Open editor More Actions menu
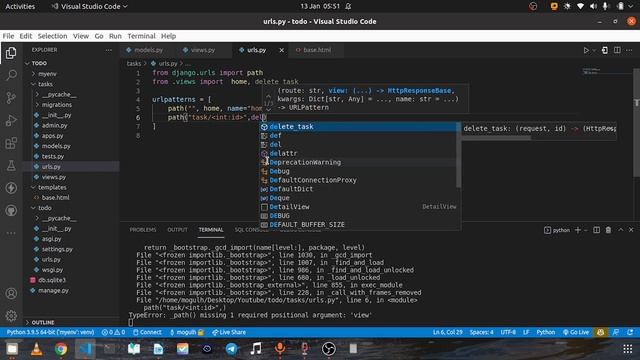This screenshot has width=640, height=360. 629,50
